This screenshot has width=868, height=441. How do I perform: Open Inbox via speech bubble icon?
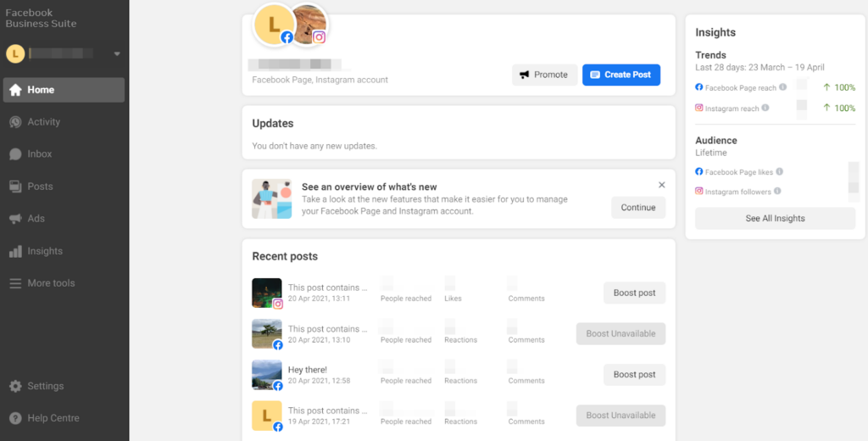coord(15,154)
